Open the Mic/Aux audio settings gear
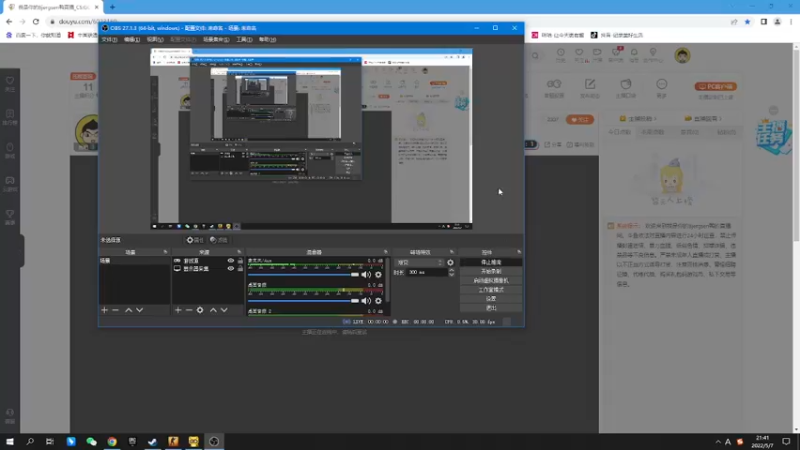800x450 pixels. pos(378,274)
